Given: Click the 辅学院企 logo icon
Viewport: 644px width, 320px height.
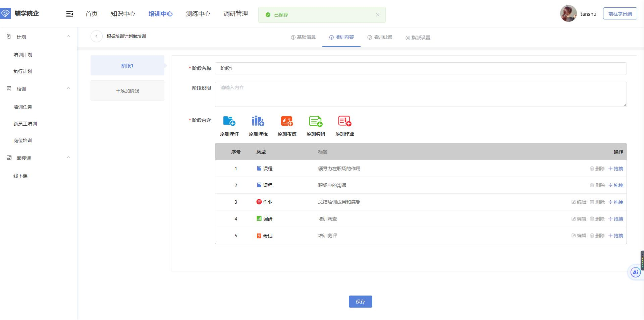Looking at the screenshot, I should coord(5,13).
